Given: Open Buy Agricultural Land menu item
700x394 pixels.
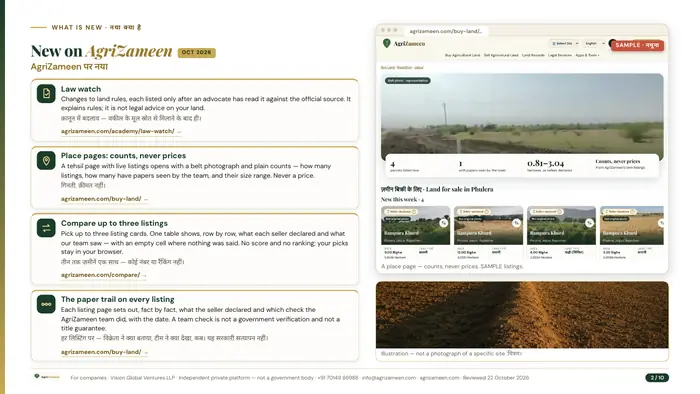Looking at the screenshot, I should (x=462, y=55).
